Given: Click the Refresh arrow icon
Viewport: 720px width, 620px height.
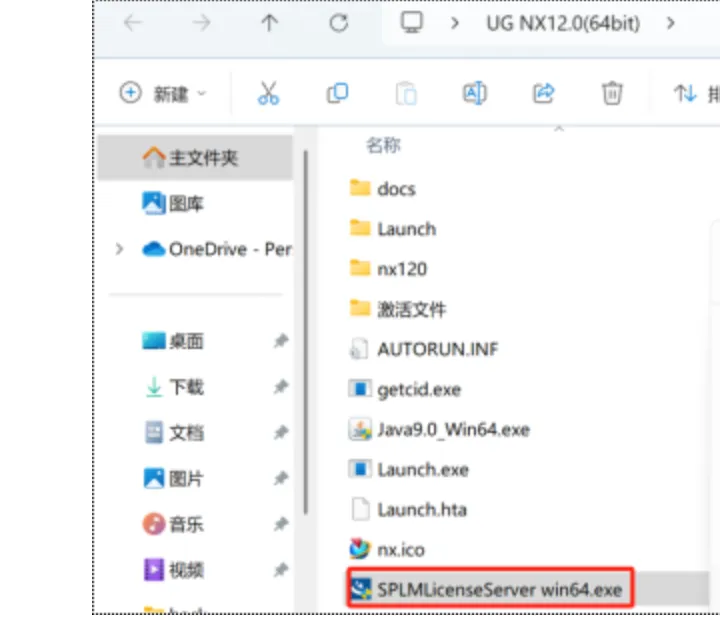Looking at the screenshot, I should pos(339,23).
